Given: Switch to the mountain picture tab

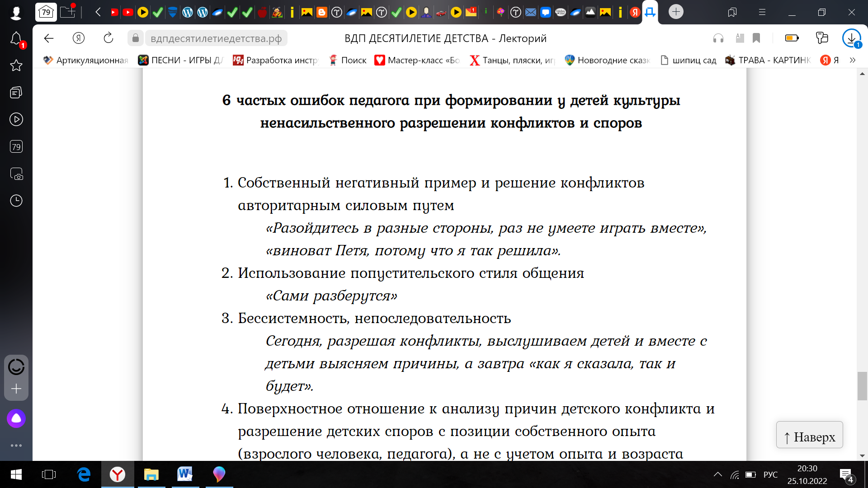Looking at the screenshot, I should [x=590, y=12].
